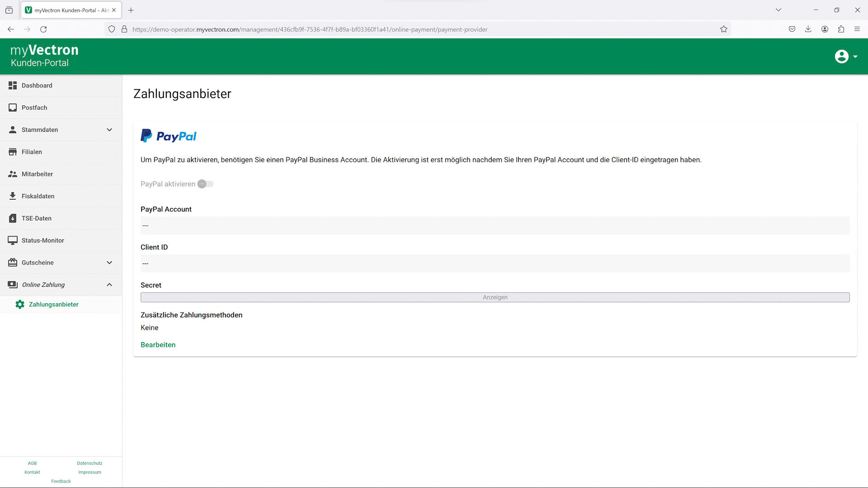This screenshot has height=488, width=868.
Task: Click the Dashboard grid icon in sidebar
Action: [13, 85]
